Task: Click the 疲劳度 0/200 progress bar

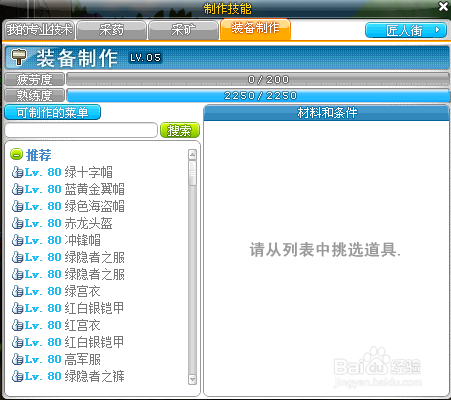Action: (x=258, y=79)
